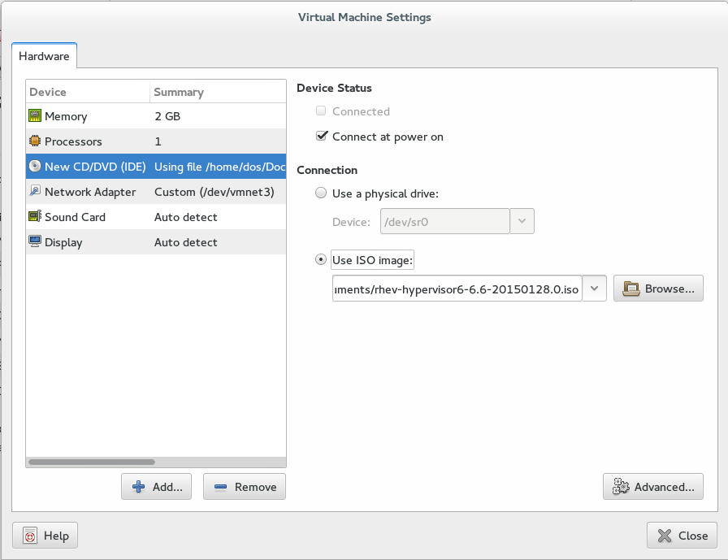728x560 pixels.
Task: Select Use ISO image radio button
Action: coord(322,260)
